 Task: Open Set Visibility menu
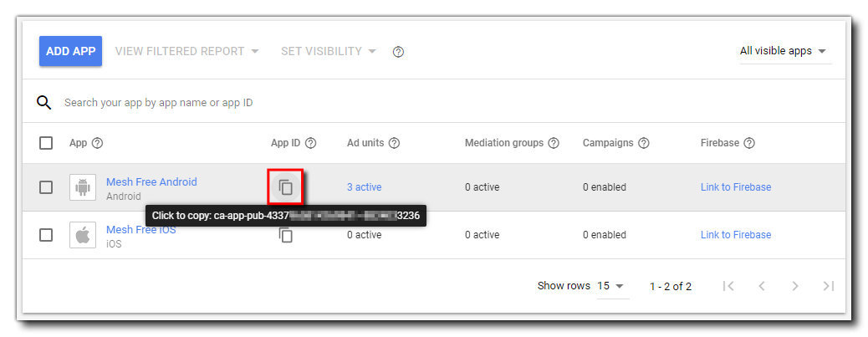pos(329,51)
